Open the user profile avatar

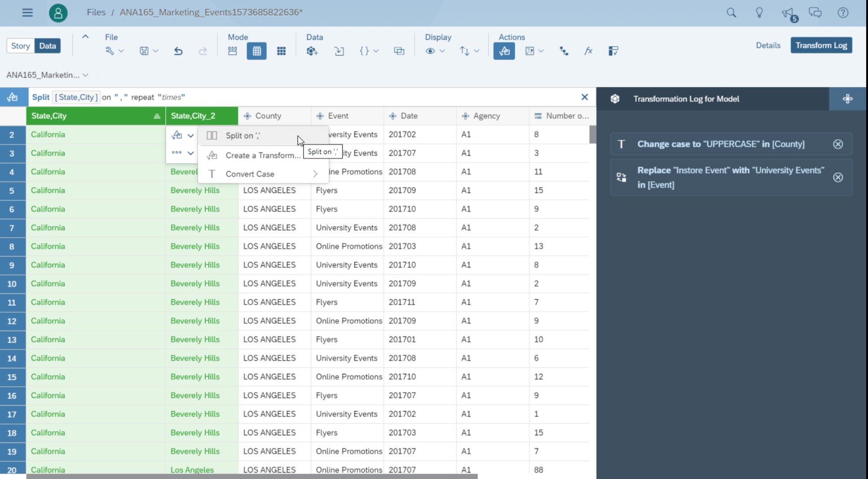58,13
